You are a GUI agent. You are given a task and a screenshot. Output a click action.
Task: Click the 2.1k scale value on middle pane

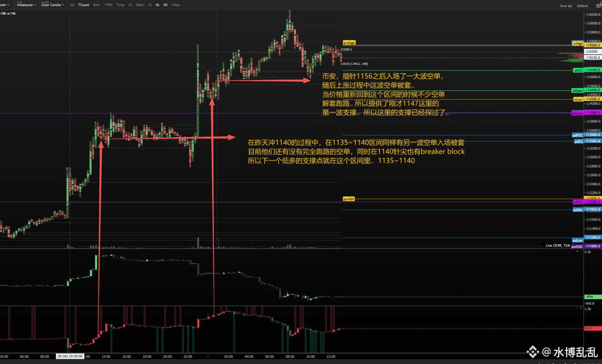pos(588,252)
